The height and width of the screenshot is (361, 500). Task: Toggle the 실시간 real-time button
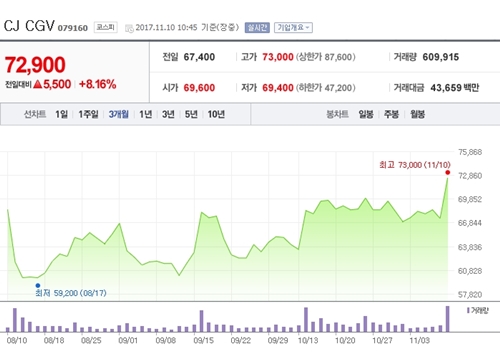pos(257,27)
